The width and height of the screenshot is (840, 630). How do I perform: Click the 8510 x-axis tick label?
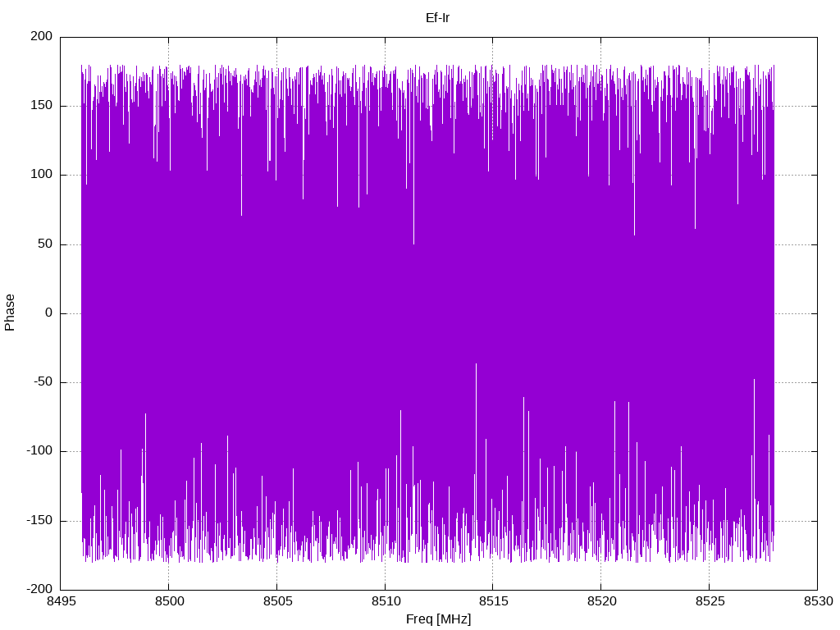(386, 601)
